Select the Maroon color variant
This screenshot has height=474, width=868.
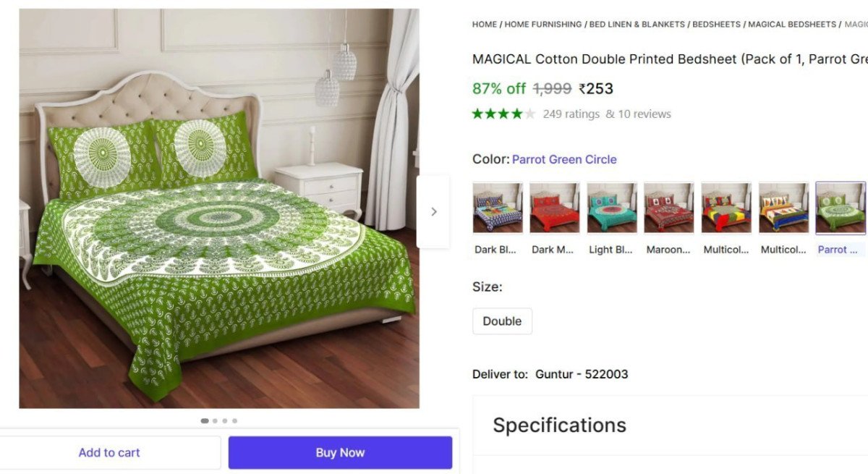pyautogui.click(x=668, y=208)
